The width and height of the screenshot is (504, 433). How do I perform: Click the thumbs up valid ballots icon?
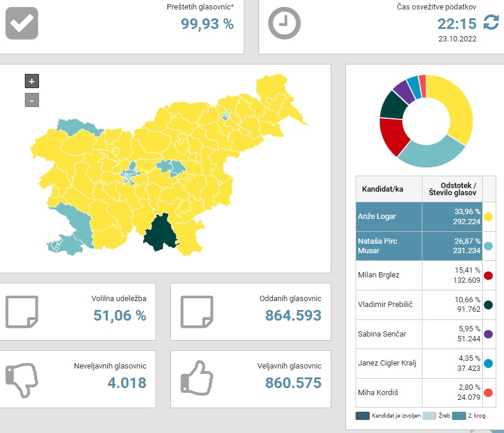(x=196, y=379)
